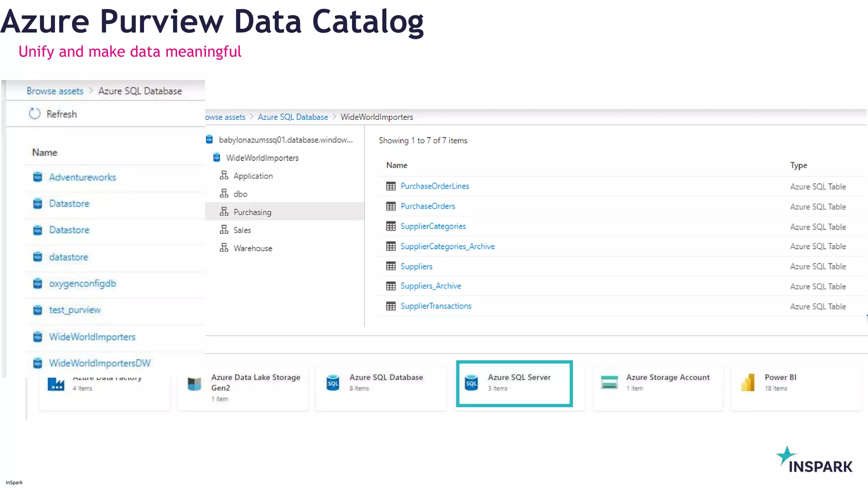
Task: Click the Refresh button label
Action: tap(62, 114)
